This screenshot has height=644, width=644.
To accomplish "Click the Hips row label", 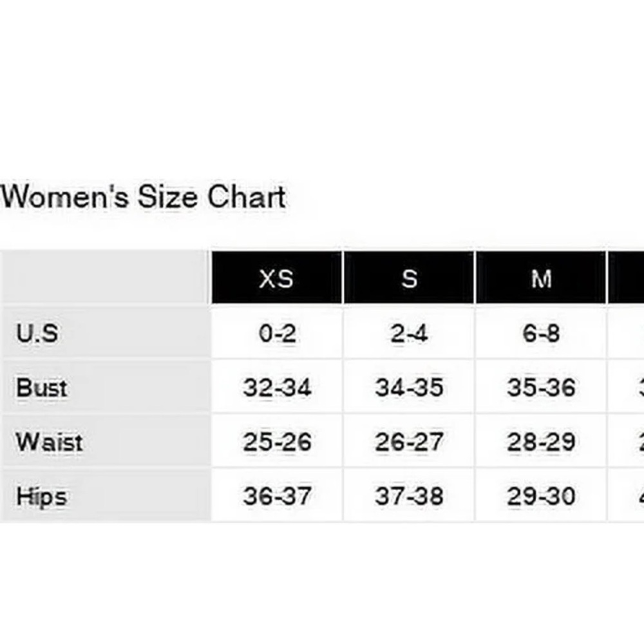I will coord(42,497).
